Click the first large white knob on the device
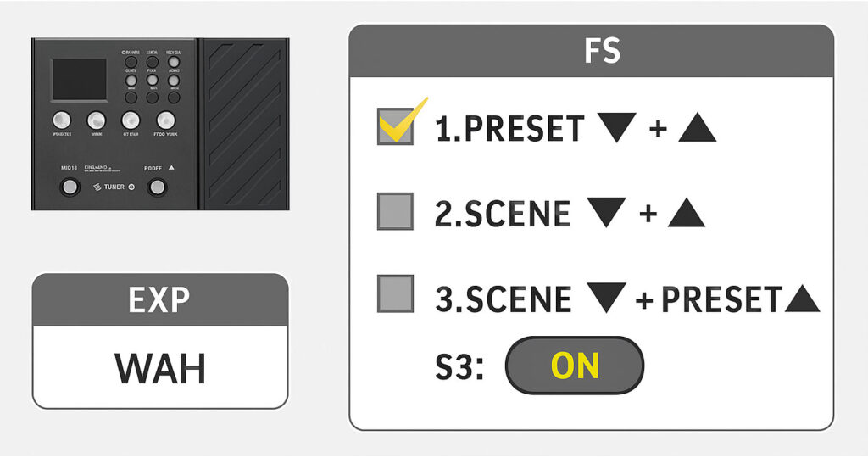Screen dimensions: 868x458 tap(61, 120)
